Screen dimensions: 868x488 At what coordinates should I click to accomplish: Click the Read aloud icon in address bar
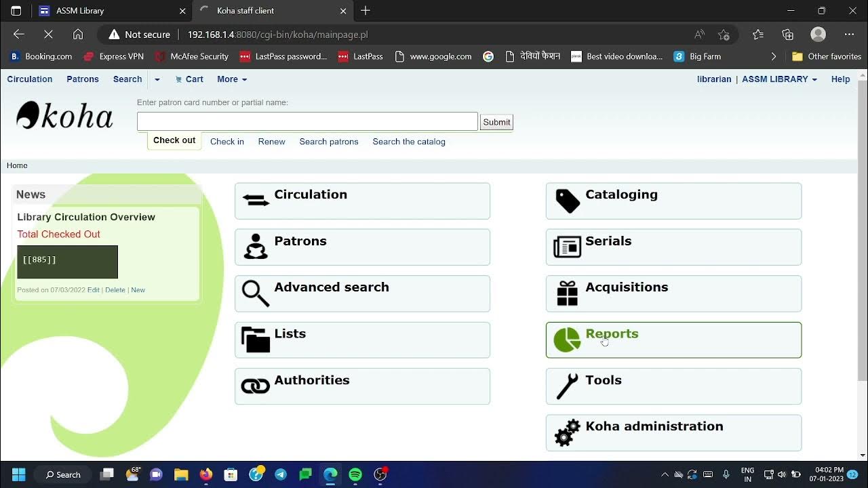point(699,35)
